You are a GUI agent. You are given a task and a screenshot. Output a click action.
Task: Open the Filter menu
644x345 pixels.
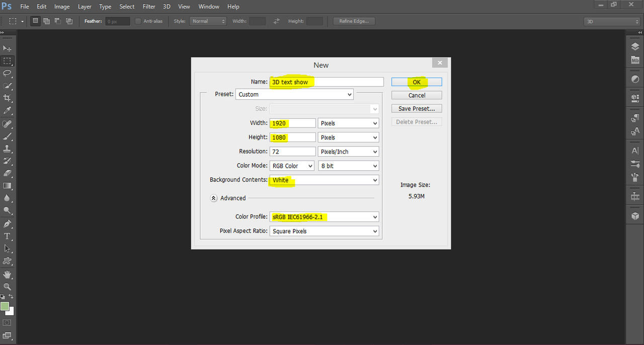[x=149, y=7]
